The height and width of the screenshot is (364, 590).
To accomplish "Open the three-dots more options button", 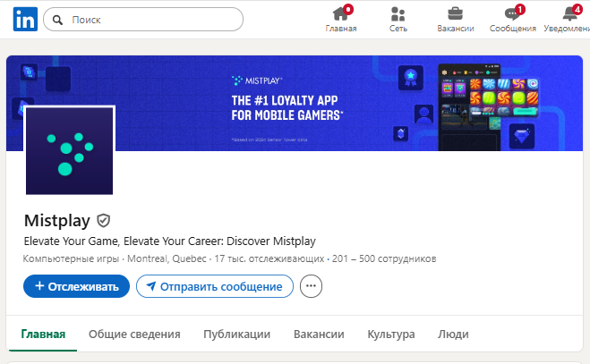I will (311, 286).
